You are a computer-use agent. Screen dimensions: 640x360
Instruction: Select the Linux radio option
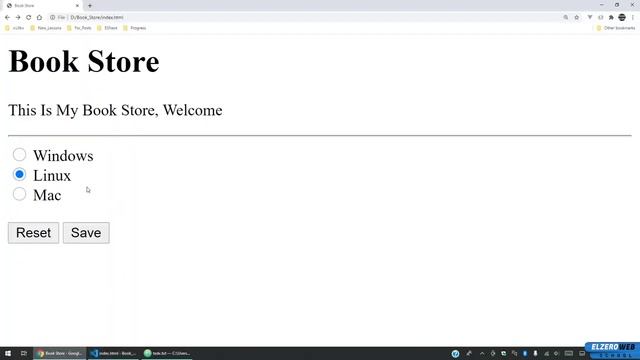pos(19,174)
